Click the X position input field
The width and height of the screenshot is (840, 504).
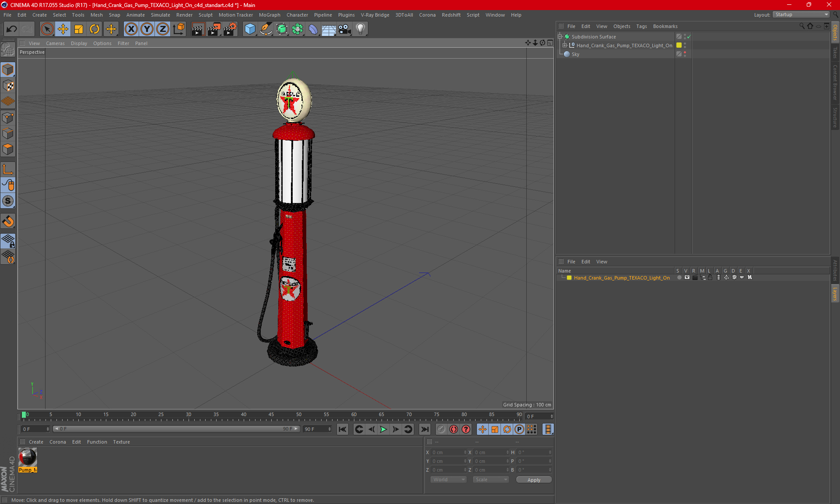[448, 452]
